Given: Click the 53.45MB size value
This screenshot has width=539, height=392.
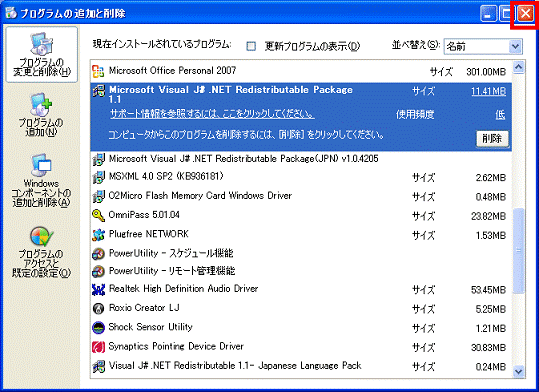Looking at the screenshot, I should click(x=488, y=290).
